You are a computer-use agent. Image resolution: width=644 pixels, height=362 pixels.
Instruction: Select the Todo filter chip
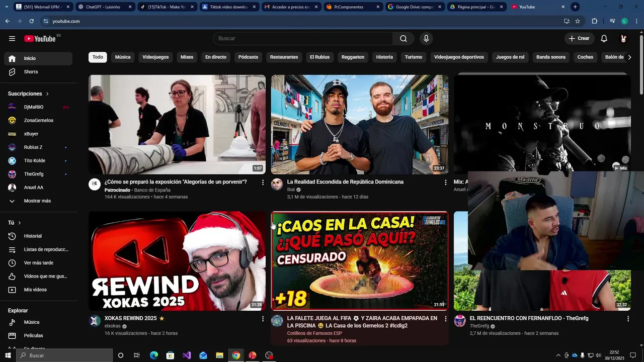point(98,57)
